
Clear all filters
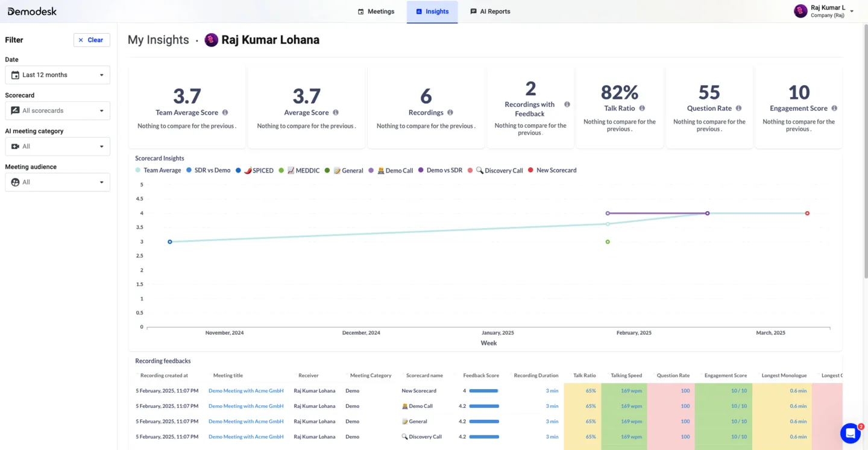click(92, 40)
